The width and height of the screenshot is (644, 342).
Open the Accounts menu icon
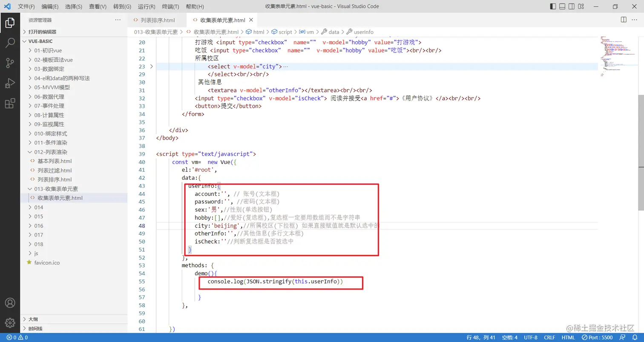coord(10,303)
